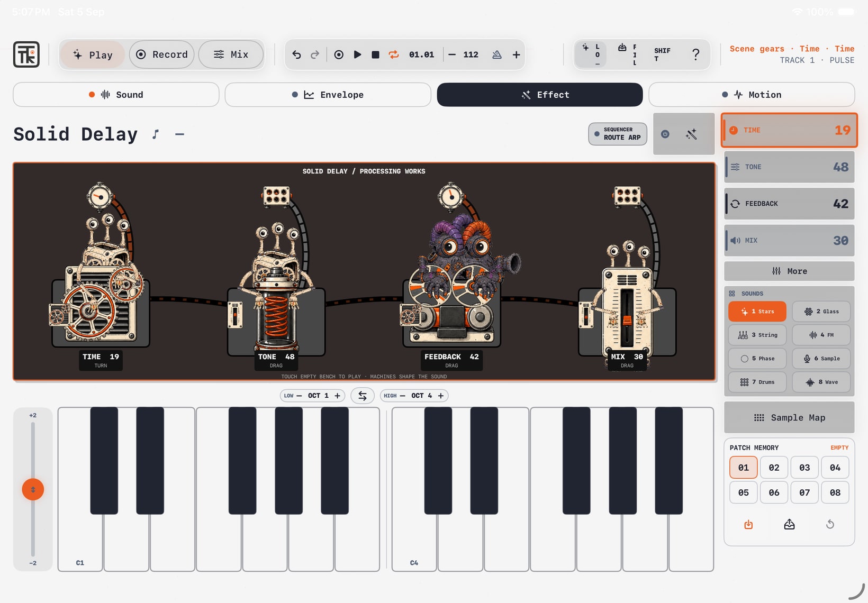Click the app logo icon
The height and width of the screenshot is (603, 868).
click(x=26, y=54)
